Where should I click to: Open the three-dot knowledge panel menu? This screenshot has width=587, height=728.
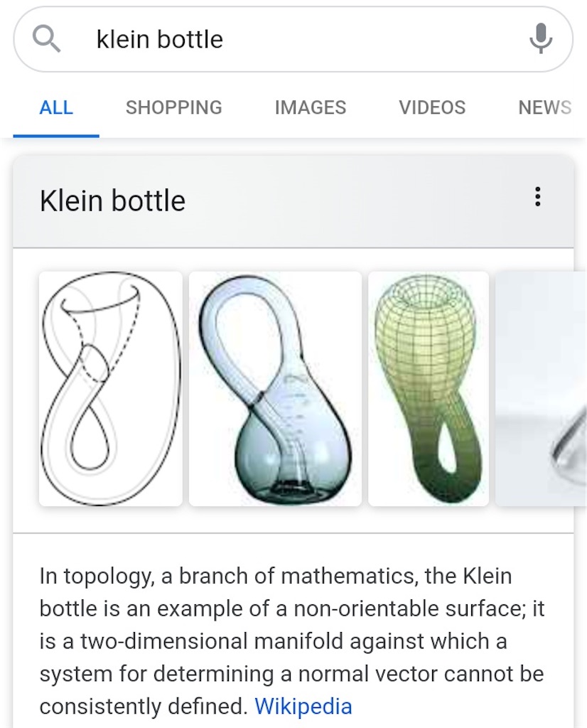(x=537, y=197)
